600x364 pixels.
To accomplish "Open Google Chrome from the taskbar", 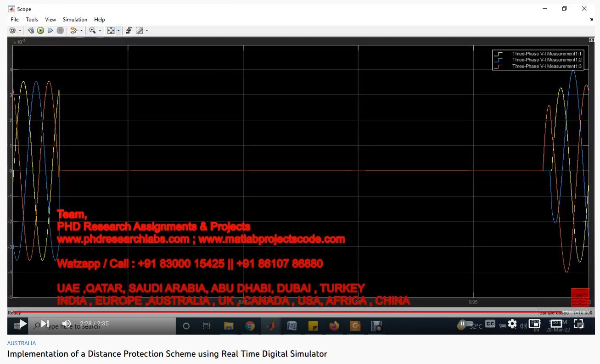I will click(250, 326).
